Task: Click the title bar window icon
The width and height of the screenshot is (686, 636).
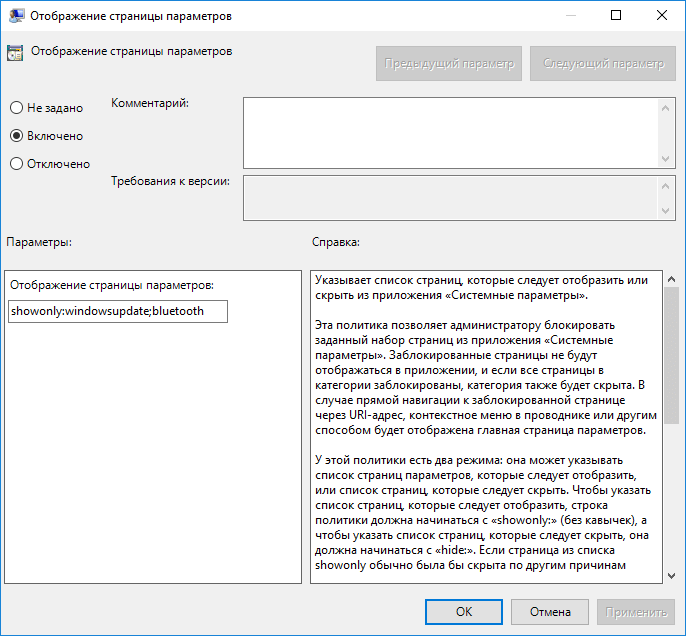Action: [17, 16]
